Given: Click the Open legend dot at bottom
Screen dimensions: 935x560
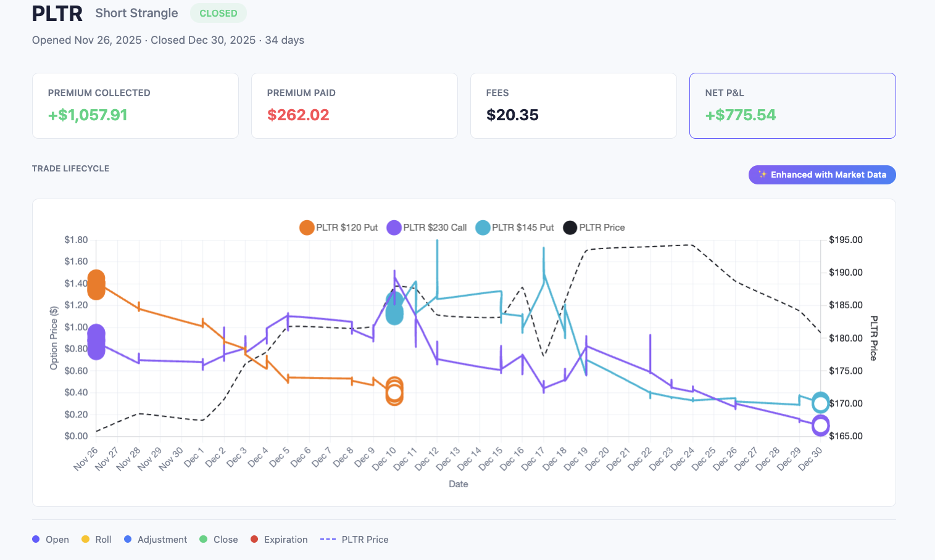Looking at the screenshot, I should 36,539.
